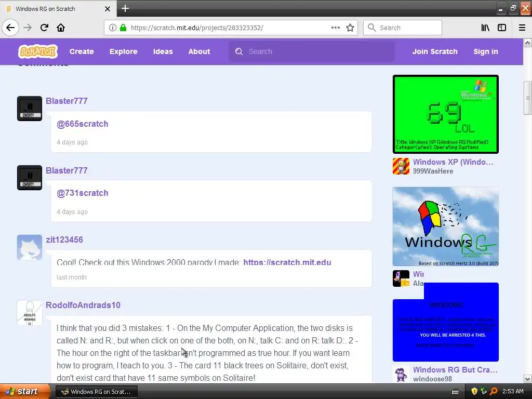Open the Explore menu item

124,51
